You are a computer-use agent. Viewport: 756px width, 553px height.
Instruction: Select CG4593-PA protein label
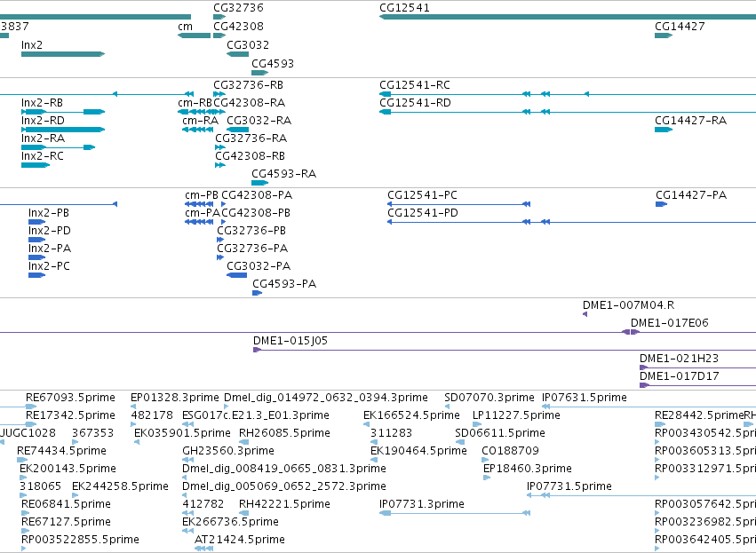[x=284, y=284]
